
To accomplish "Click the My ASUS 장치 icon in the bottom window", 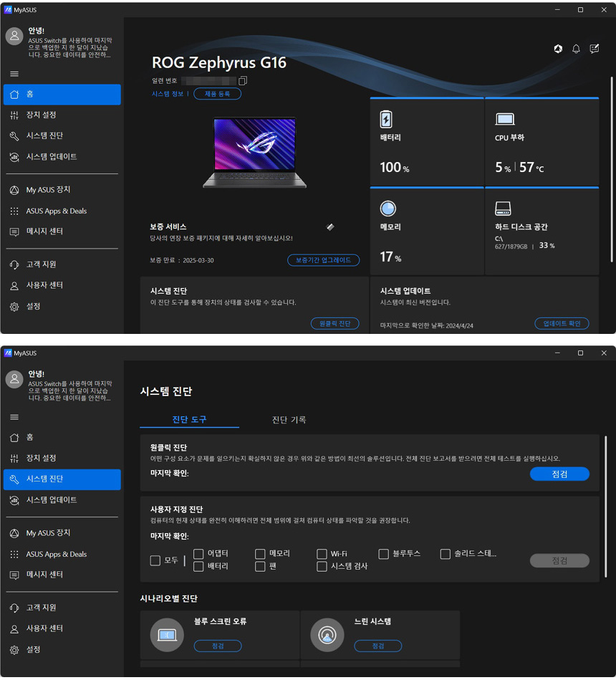I will [14, 533].
